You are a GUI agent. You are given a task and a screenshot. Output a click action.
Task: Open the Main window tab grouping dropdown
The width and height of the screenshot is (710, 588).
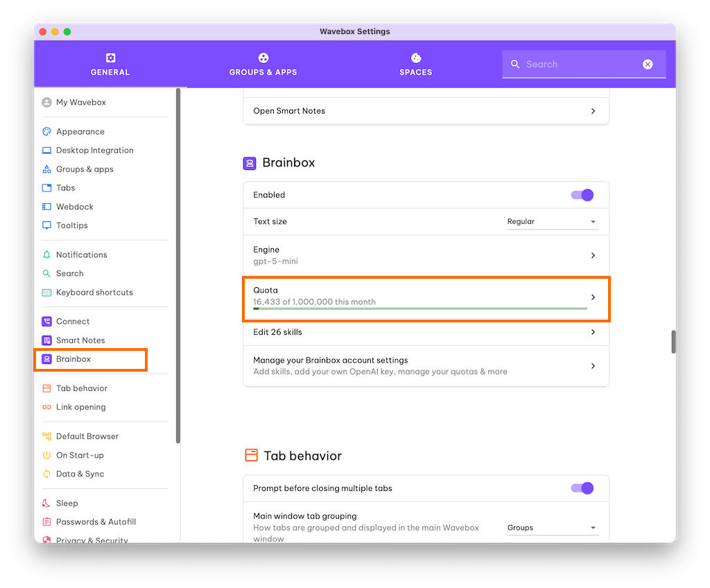coord(553,528)
